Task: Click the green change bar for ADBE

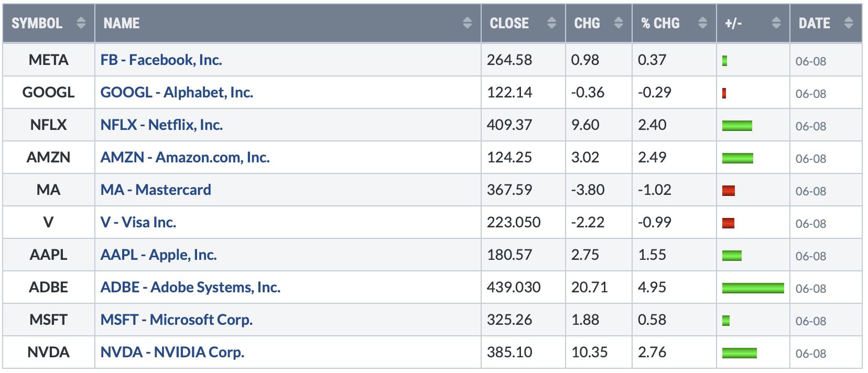Action: click(753, 288)
